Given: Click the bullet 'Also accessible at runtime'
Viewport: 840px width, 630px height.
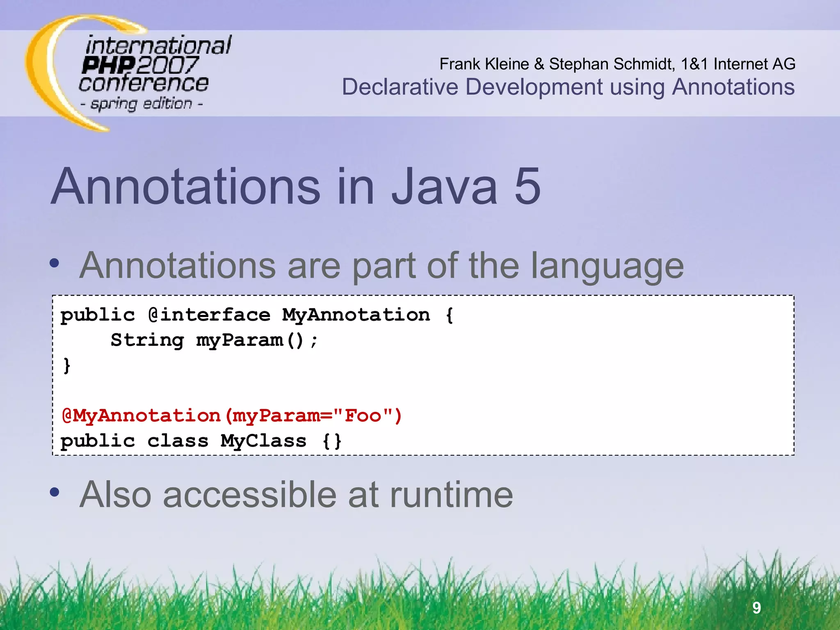Looking at the screenshot, I should pyautogui.click(x=296, y=495).
